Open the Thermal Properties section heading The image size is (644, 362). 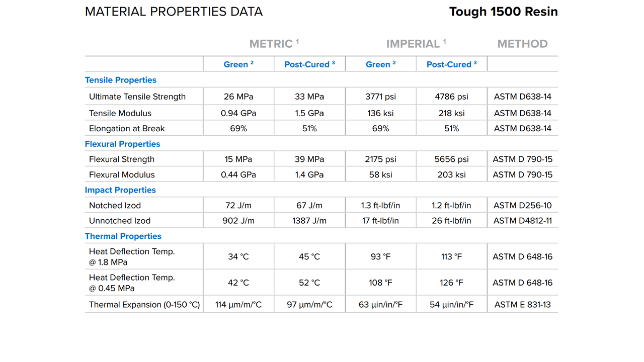click(x=123, y=236)
